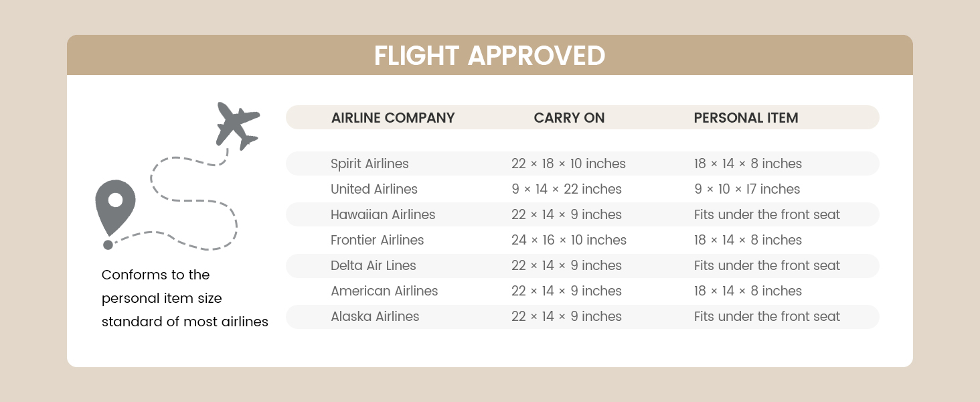Click the Spirit Airlines row name
The height and width of the screenshot is (402, 980).
click(370, 163)
